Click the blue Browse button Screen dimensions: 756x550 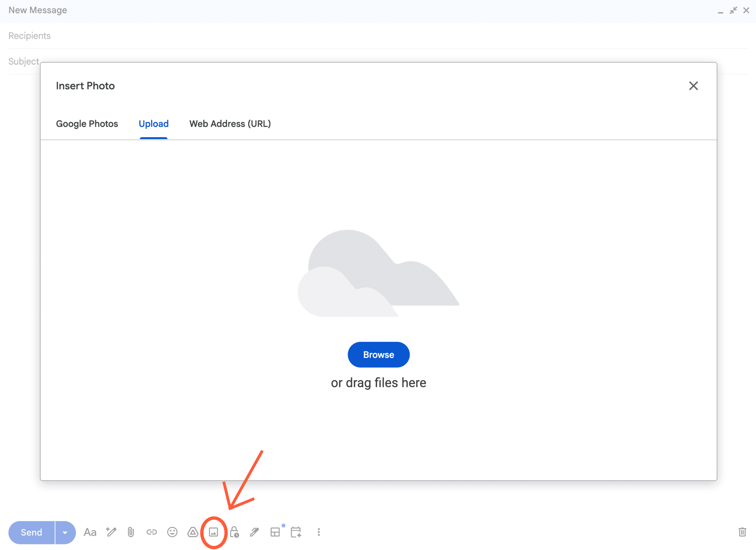tap(379, 355)
